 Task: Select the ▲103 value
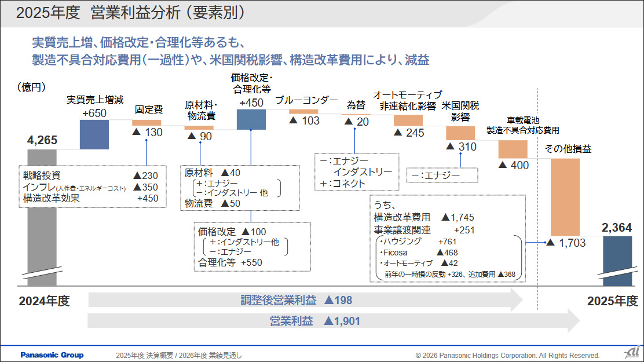304,121
